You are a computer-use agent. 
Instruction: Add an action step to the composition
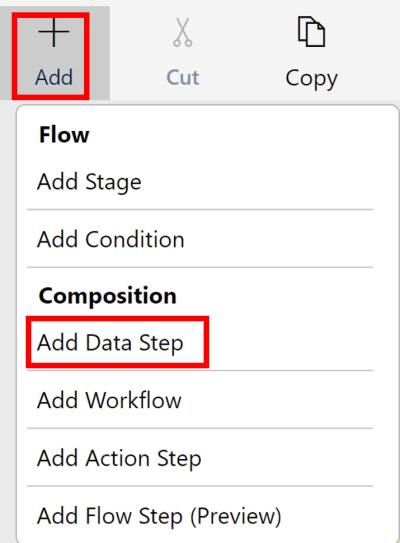click(119, 459)
